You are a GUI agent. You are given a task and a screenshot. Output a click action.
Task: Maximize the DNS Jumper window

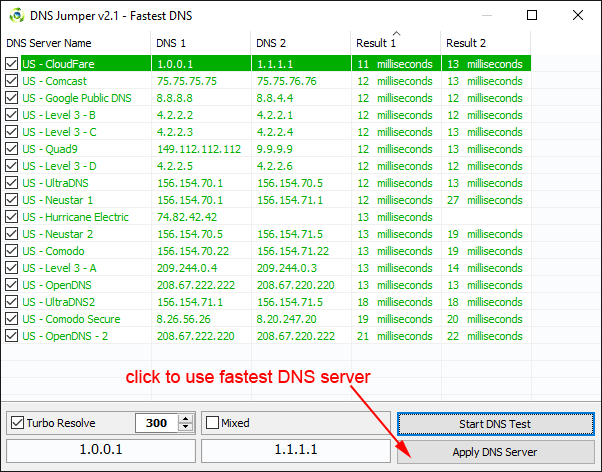click(x=532, y=15)
